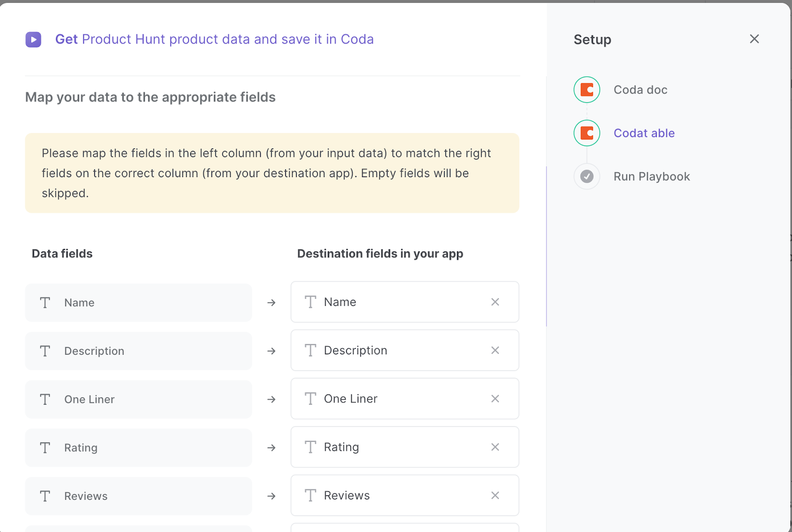Click the arrow between the One Liner fields

[271, 399]
